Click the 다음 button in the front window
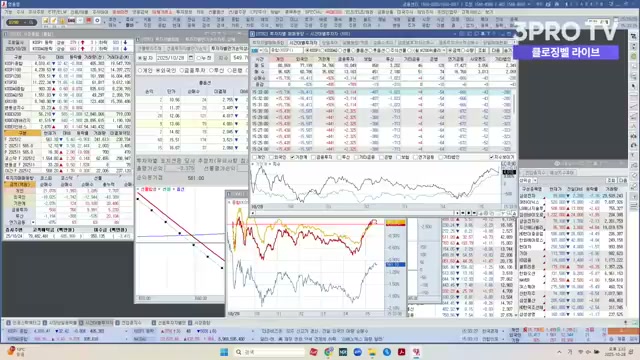Screen dimensions: 640x360 point(496,51)
